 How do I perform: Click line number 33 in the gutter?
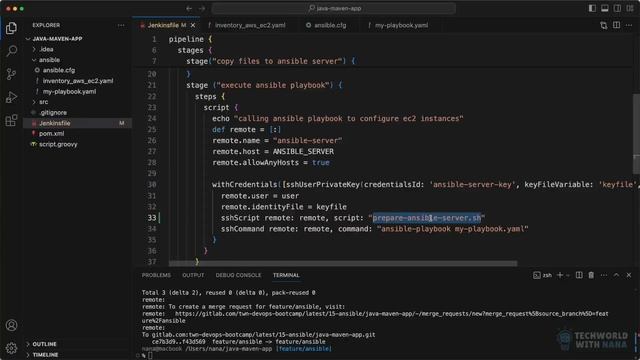152,218
